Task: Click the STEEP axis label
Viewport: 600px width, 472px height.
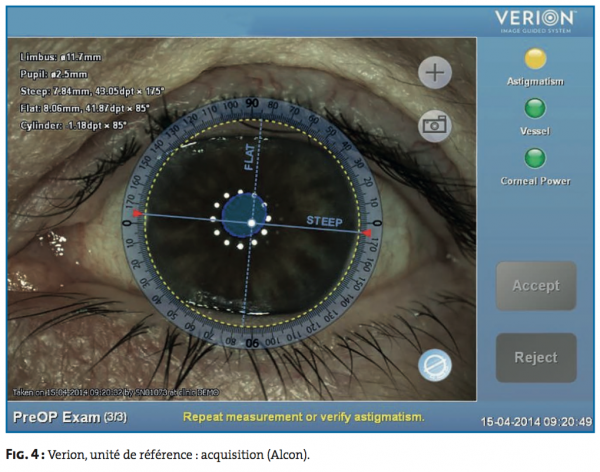Action: pos(324,221)
